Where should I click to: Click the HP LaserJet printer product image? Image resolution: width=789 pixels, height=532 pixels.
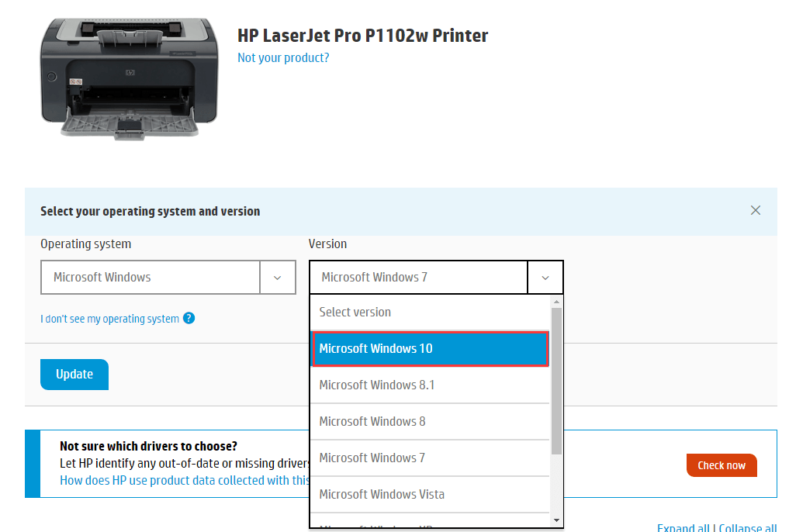[x=130, y=78]
